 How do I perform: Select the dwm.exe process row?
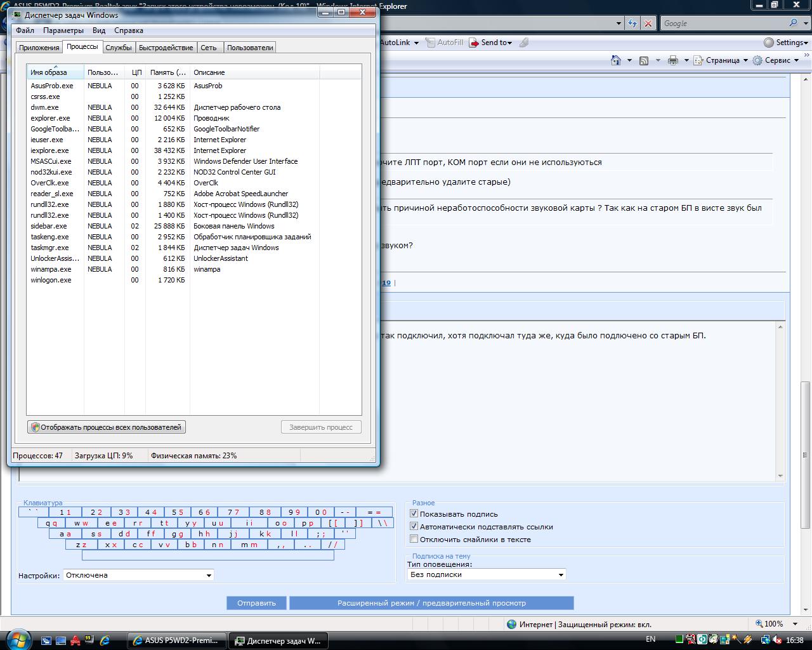click(x=193, y=107)
